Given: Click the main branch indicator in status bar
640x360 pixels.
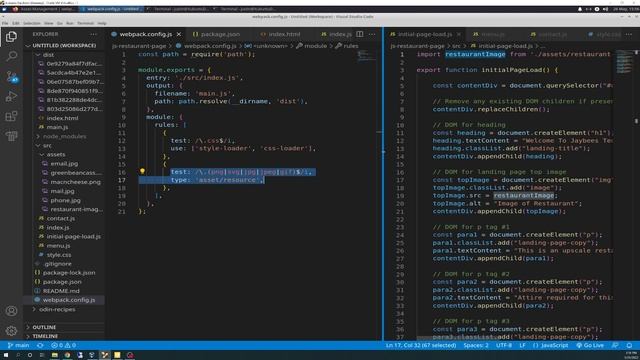Looking at the screenshot, I should [x=18, y=345].
